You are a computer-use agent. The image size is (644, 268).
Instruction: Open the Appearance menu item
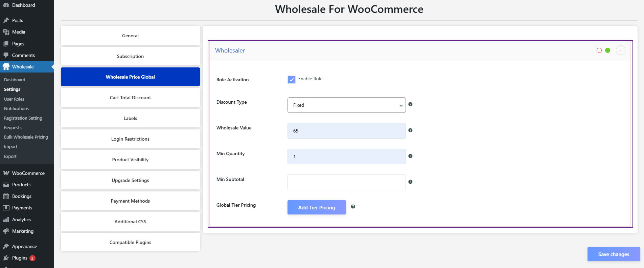pyautogui.click(x=27, y=246)
